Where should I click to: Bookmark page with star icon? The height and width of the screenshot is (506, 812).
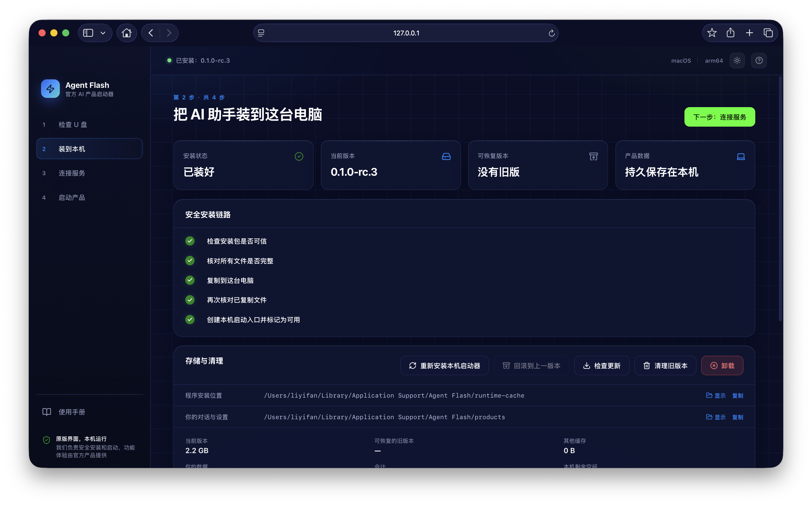pos(712,33)
